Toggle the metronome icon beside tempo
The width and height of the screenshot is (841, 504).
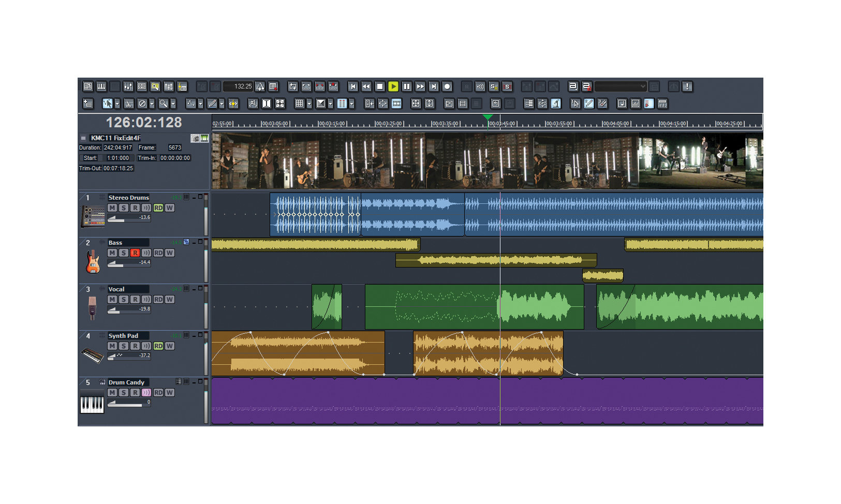(x=260, y=86)
